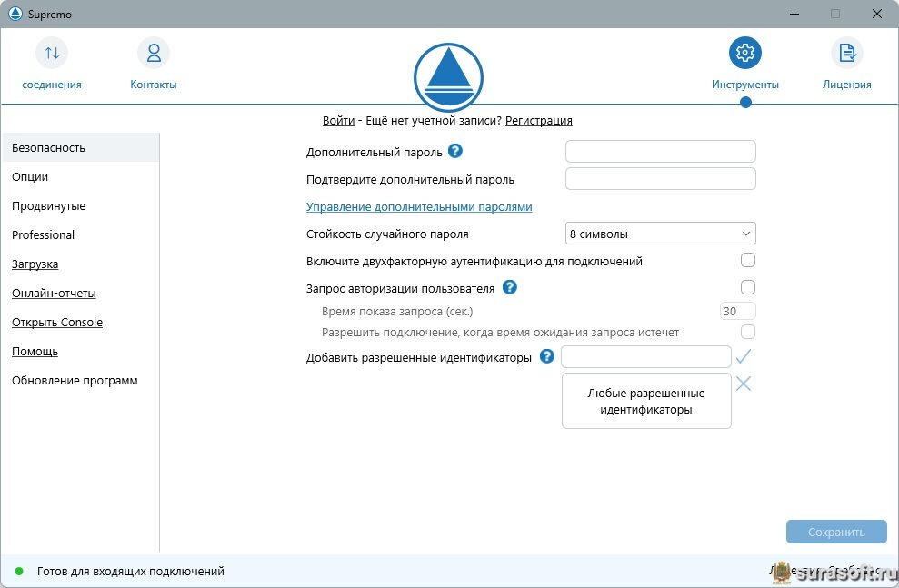This screenshot has width=899, height=588.
Task: Open the Загрузка link in sidebar
Action: coord(35,264)
